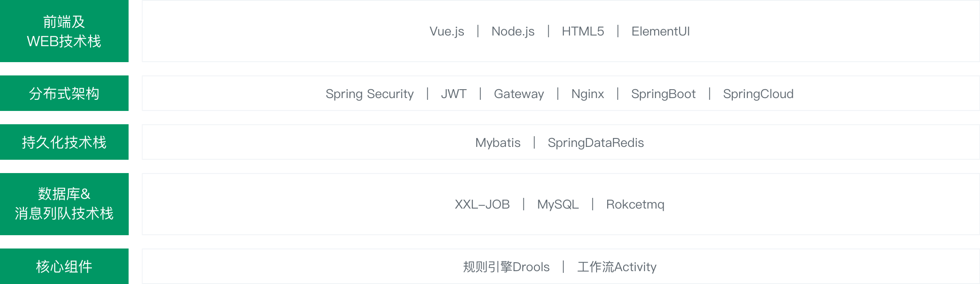980x284 pixels.
Task: Click the SpringBoot text
Action: point(663,94)
